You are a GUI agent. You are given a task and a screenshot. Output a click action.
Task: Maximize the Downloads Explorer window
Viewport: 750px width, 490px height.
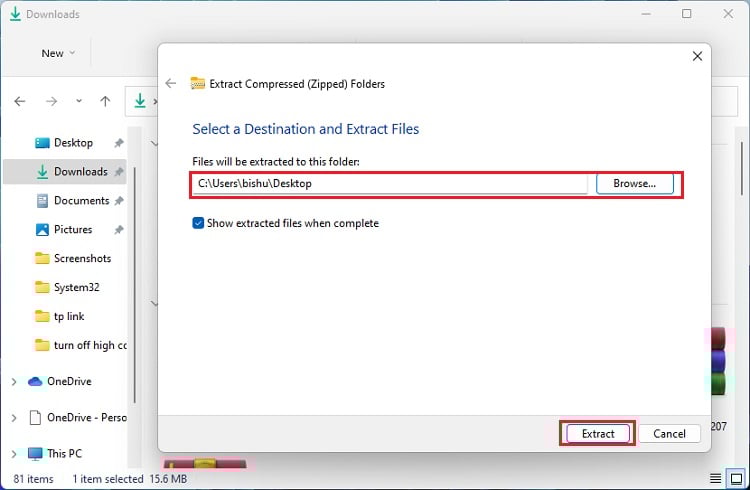click(x=686, y=14)
